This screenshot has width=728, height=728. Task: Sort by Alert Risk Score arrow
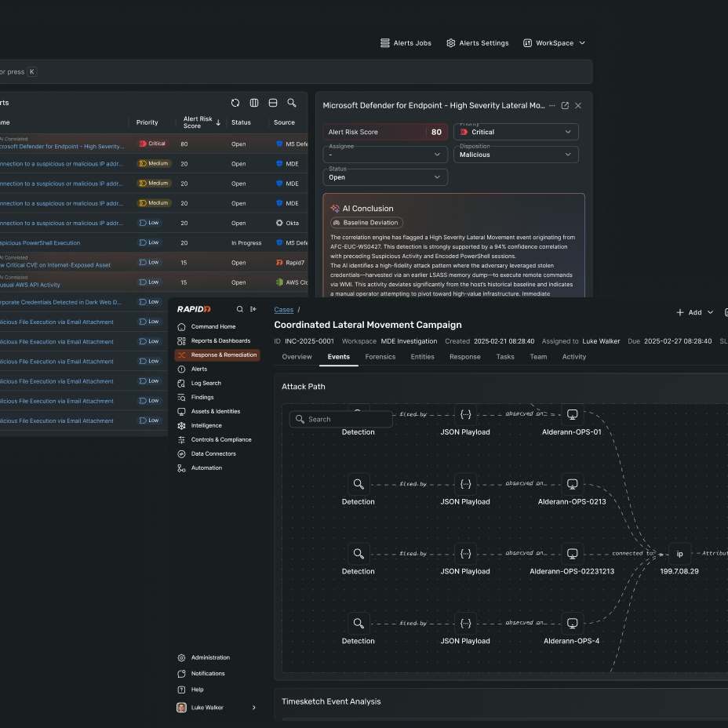(x=218, y=122)
